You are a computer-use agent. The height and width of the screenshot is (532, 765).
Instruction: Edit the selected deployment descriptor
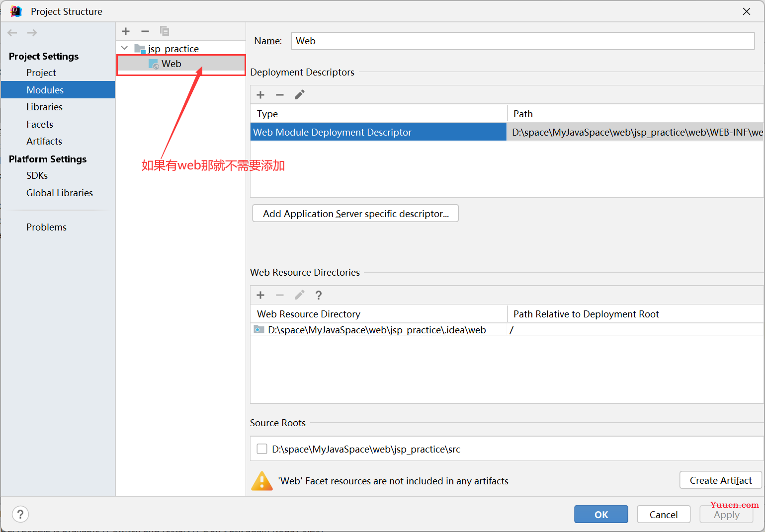(x=299, y=95)
